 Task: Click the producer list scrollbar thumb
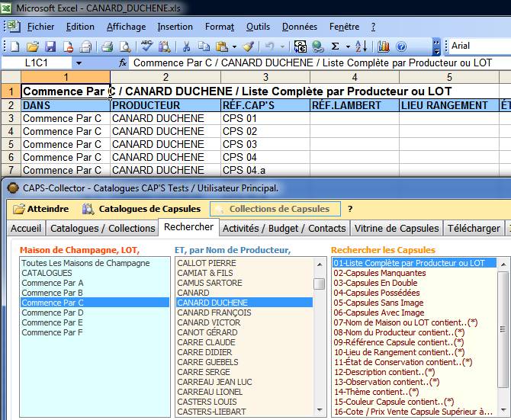pos(320,284)
